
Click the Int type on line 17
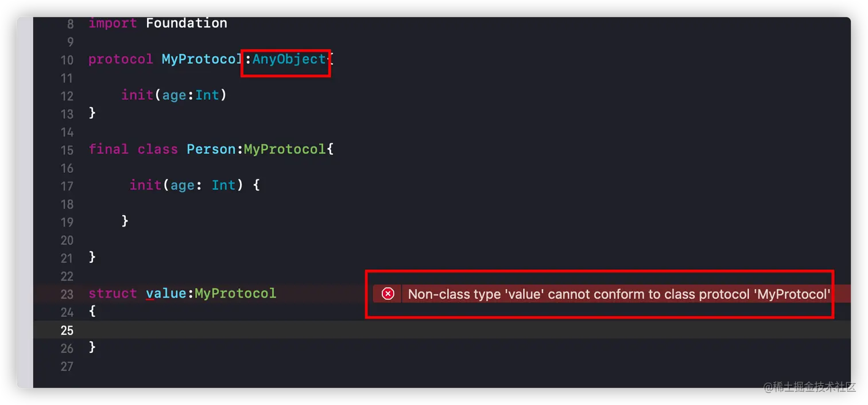223,185
